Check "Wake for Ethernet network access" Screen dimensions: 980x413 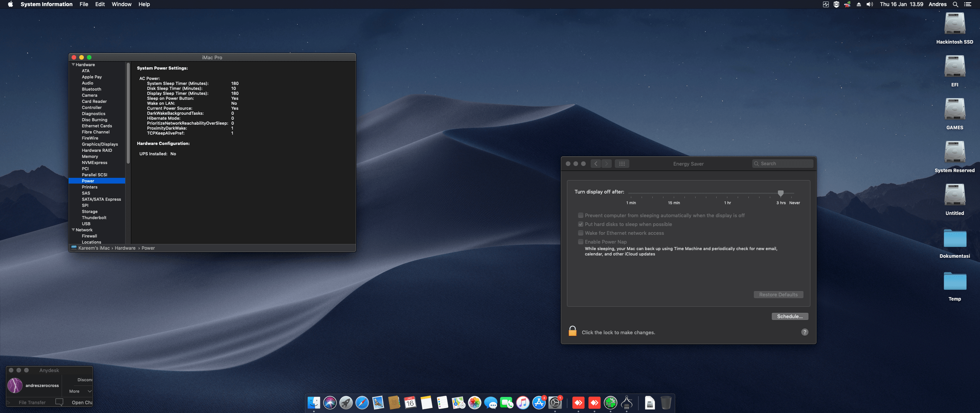coord(581,233)
